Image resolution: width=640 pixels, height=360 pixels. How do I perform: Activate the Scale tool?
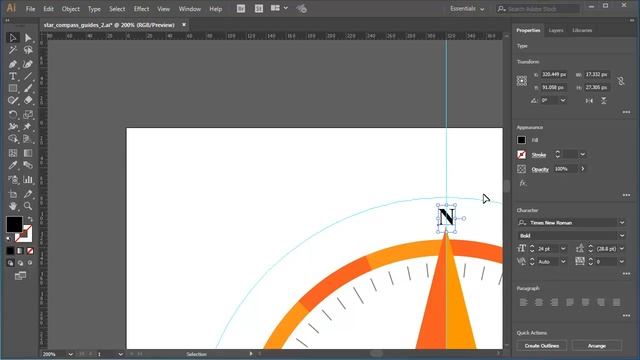point(28,115)
